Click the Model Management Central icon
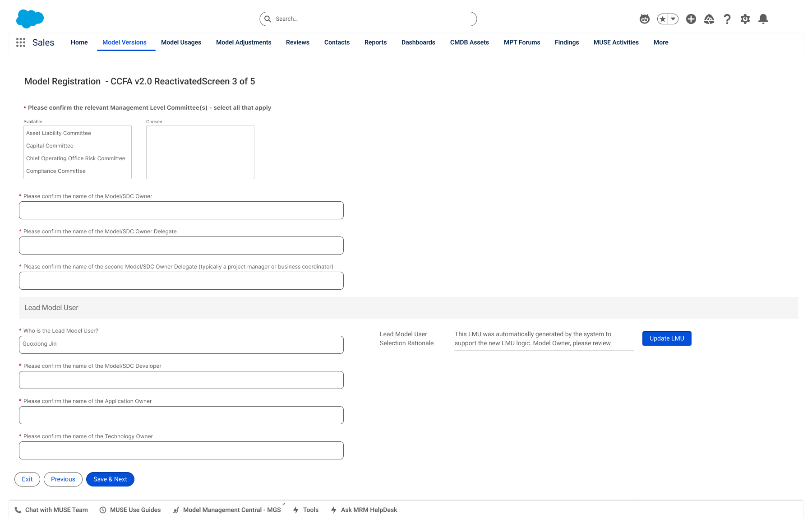 176,510
